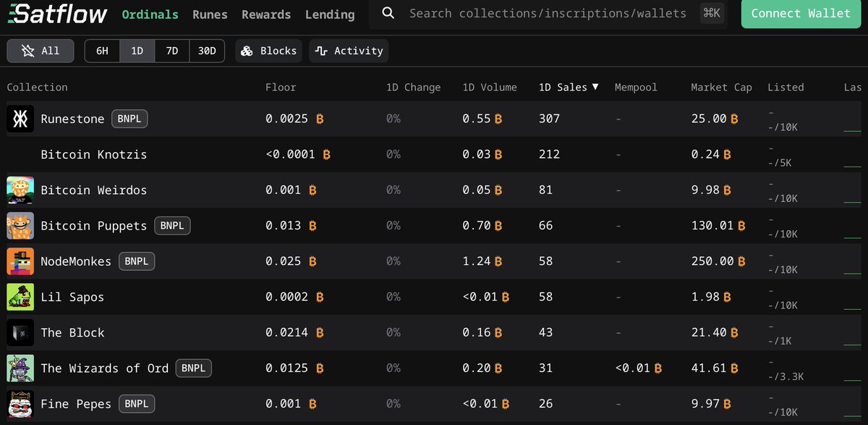
Task: Toggle sort order on 1D Sales column
Action: coord(569,87)
